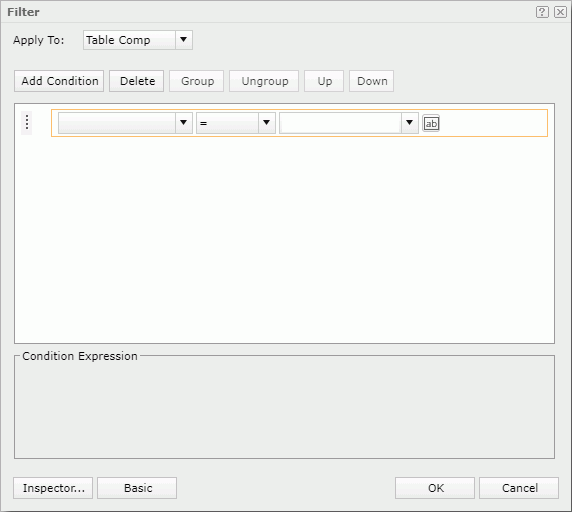
Task: Open the help question mark icon
Action: pyautogui.click(x=542, y=12)
